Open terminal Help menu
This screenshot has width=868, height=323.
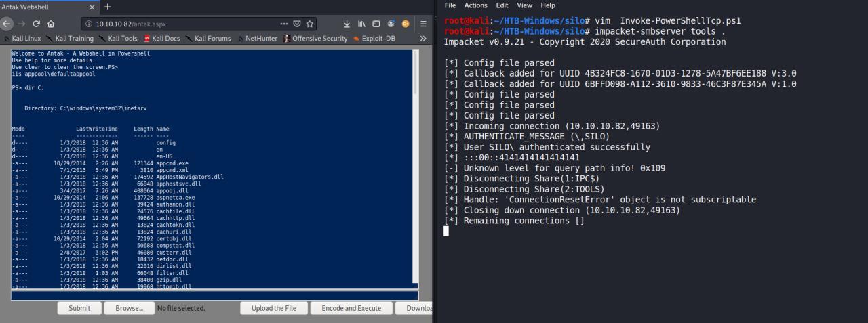tap(548, 5)
